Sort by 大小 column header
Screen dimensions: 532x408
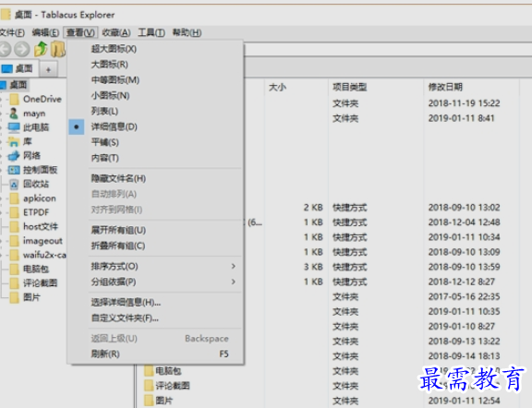(296, 87)
